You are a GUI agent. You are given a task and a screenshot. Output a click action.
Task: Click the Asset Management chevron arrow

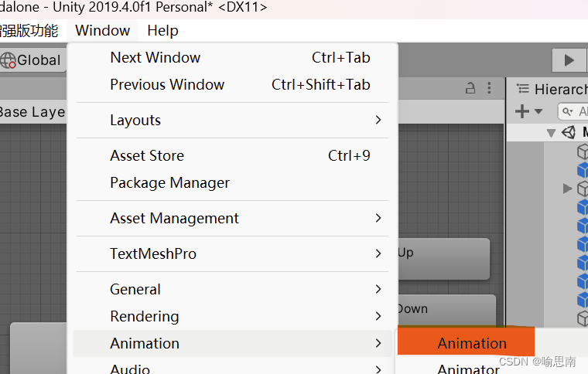(378, 218)
